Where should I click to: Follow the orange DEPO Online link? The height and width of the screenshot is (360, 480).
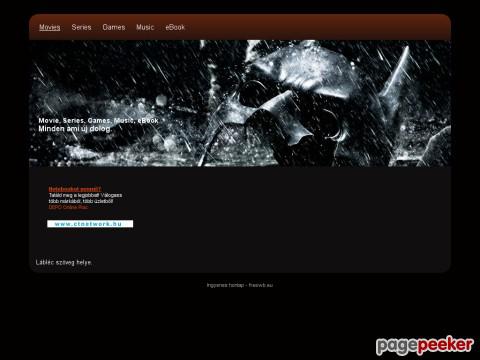click(x=68, y=207)
